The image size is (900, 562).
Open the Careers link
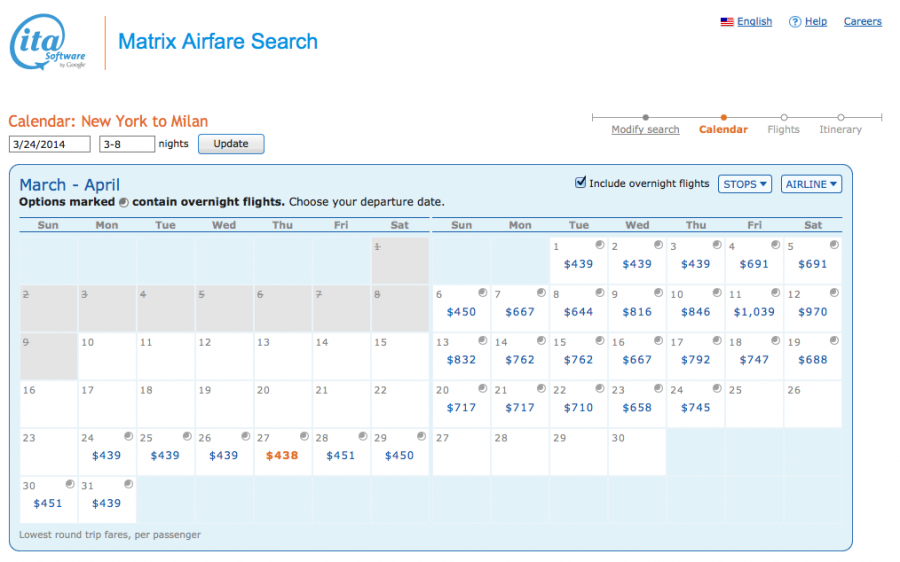(862, 22)
